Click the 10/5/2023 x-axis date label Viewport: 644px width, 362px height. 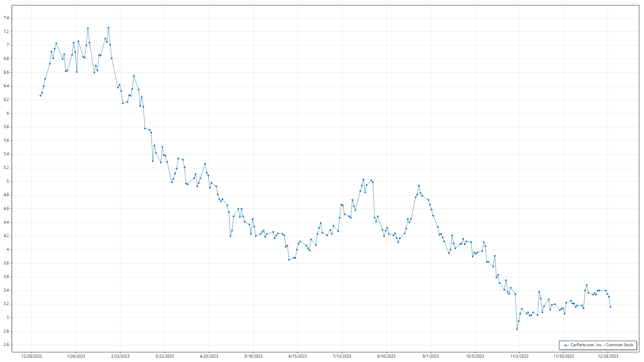coord(475,356)
